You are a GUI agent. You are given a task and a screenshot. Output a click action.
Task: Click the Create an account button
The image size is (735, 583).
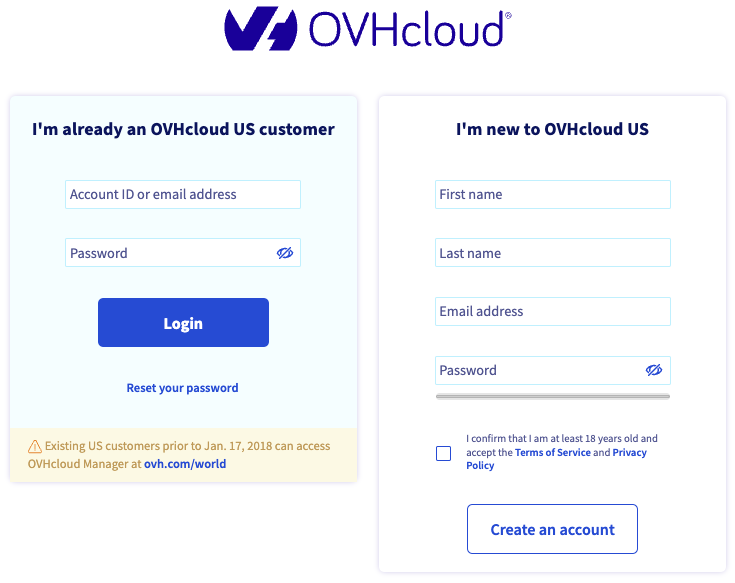coord(552,529)
